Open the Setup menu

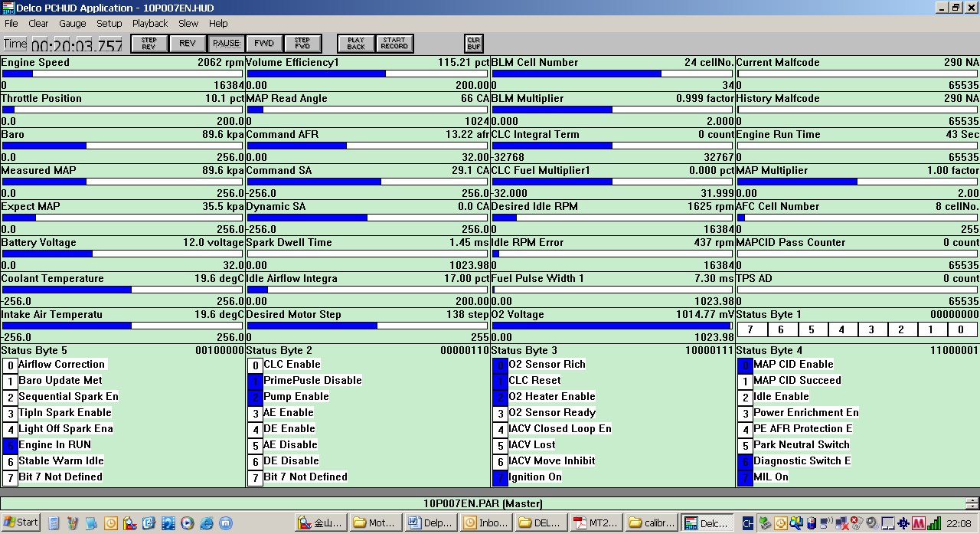(109, 23)
